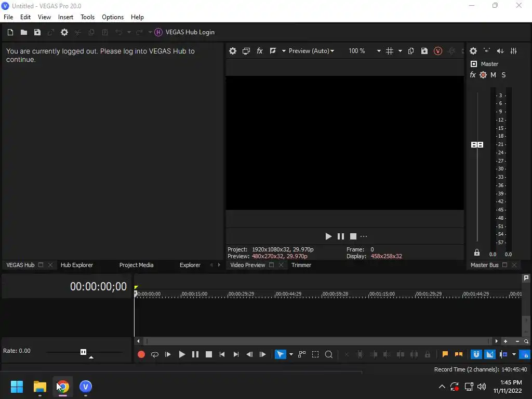Open the Options menu
Image resolution: width=532 pixels, height=399 pixels.
pyautogui.click(x=113, y=17)
